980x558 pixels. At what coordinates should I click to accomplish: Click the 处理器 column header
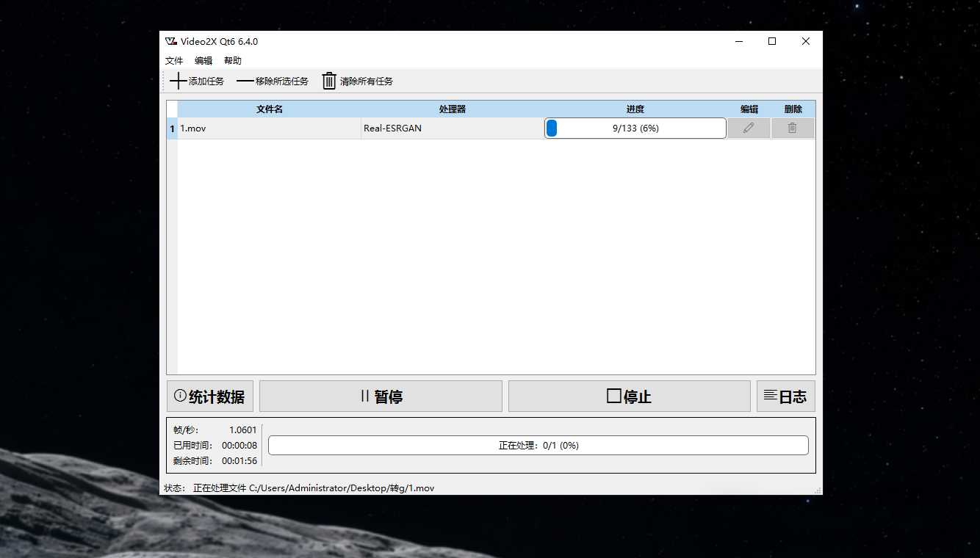coord(453,109)
